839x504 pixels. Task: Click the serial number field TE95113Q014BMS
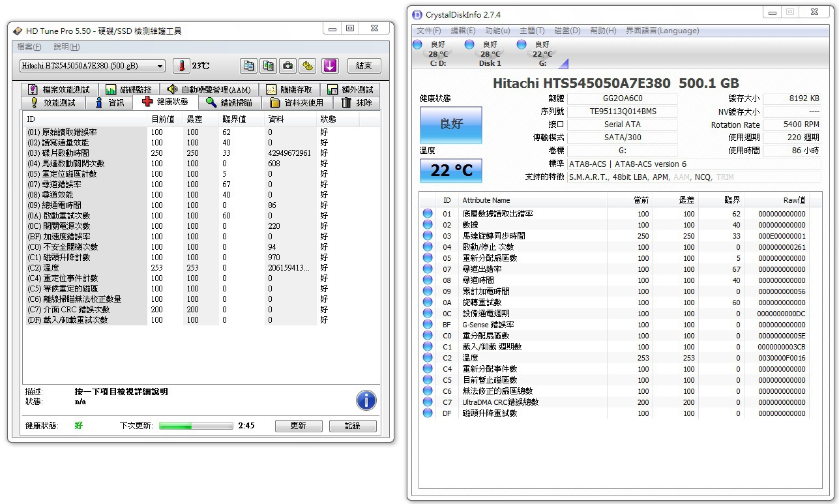pyautogui.click(x=623, y=111)
